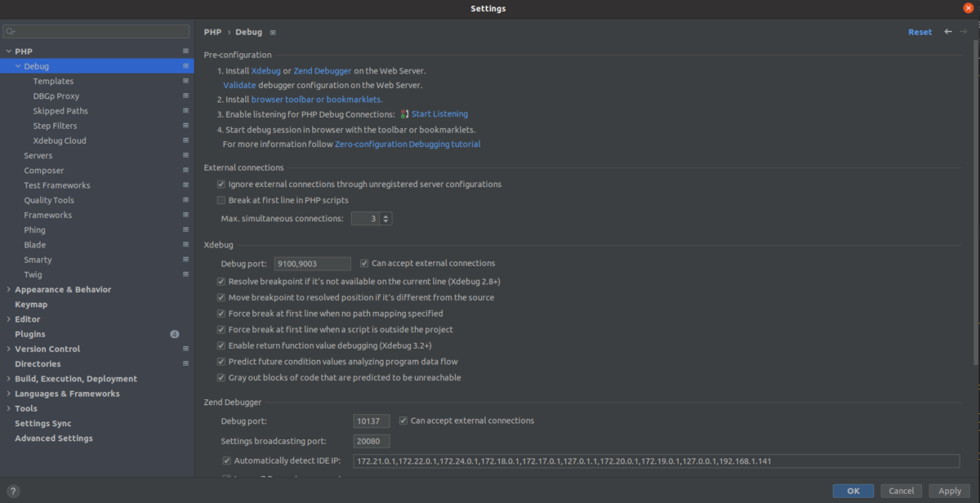Viewport: 980px width, 503px height.
Task: Toggle Move breakpoint to resolved position checkbox
Action: pyautogui.click(x=220, y=297)
